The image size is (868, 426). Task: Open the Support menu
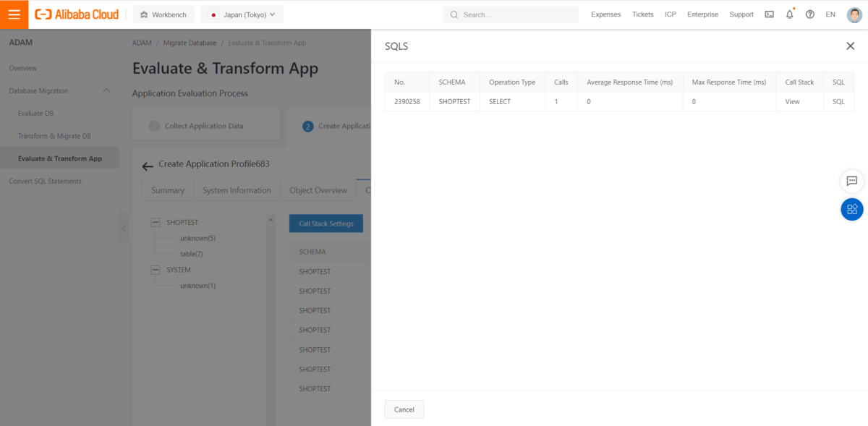click(x=741, y=14)
